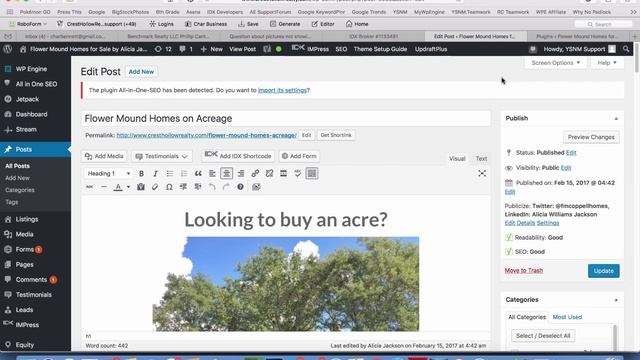Image resolution: width=640 pixels, height=360 pixels.
Task: Insert a numbered list
Action: click(x=184, y=173)
